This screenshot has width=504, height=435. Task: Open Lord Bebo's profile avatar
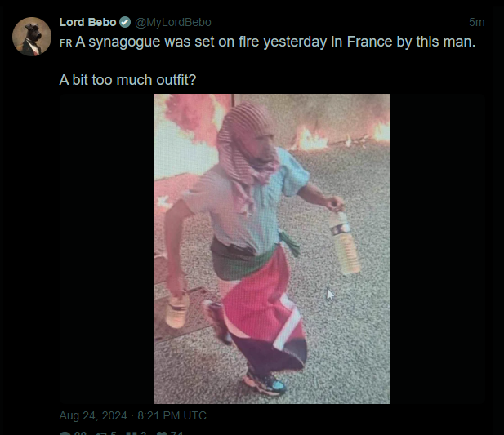pos(32,37)
